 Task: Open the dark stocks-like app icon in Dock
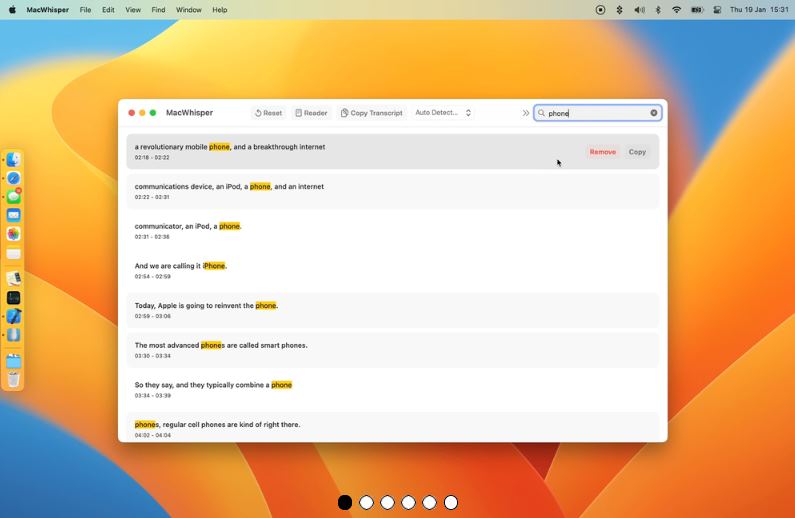pos(13,298)
